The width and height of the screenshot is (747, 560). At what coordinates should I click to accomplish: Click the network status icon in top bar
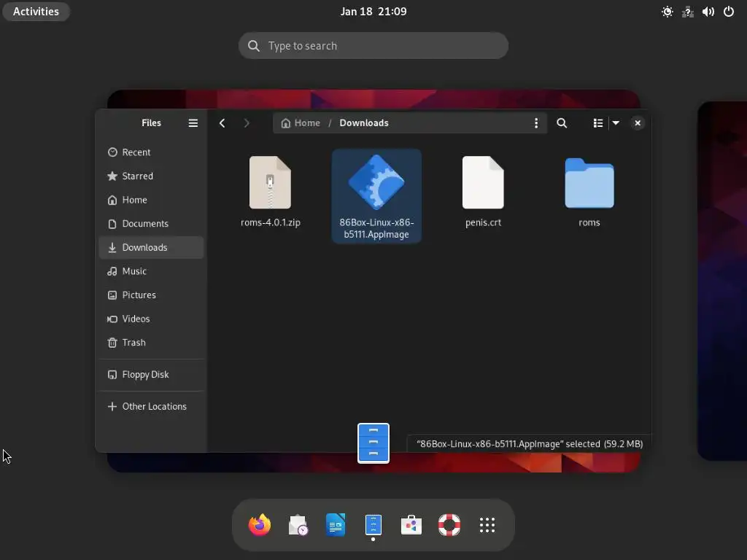tap(687, 12)
